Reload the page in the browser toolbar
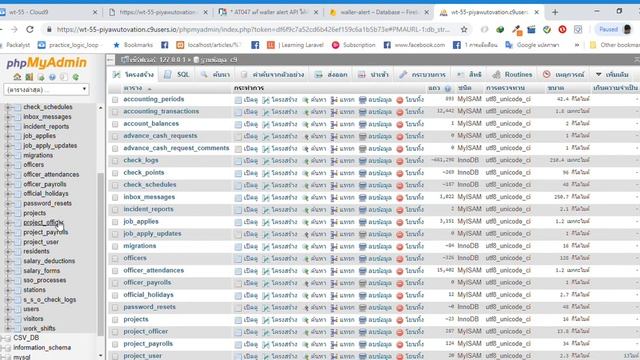Viewport: 640px width, 360px height. tap(29, 29)
